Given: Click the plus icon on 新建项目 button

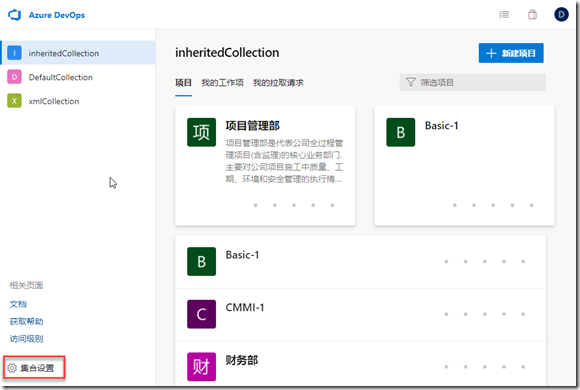Looking at the screenshot, I should (491, 53).
